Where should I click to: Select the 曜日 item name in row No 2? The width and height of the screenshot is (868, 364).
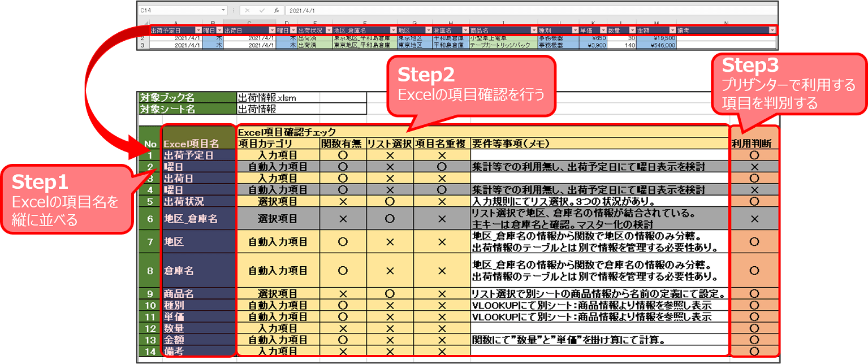pos(198,167)
